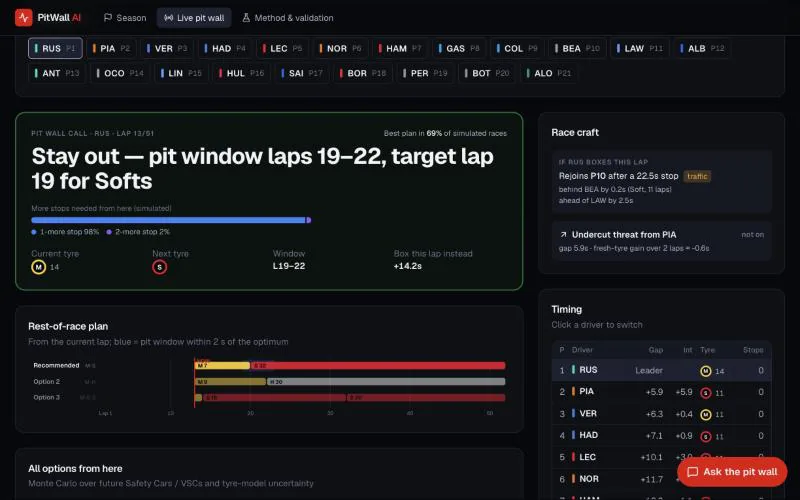Click the 2-more stop 2% legend
800x500 pixels.
(138, 232)
